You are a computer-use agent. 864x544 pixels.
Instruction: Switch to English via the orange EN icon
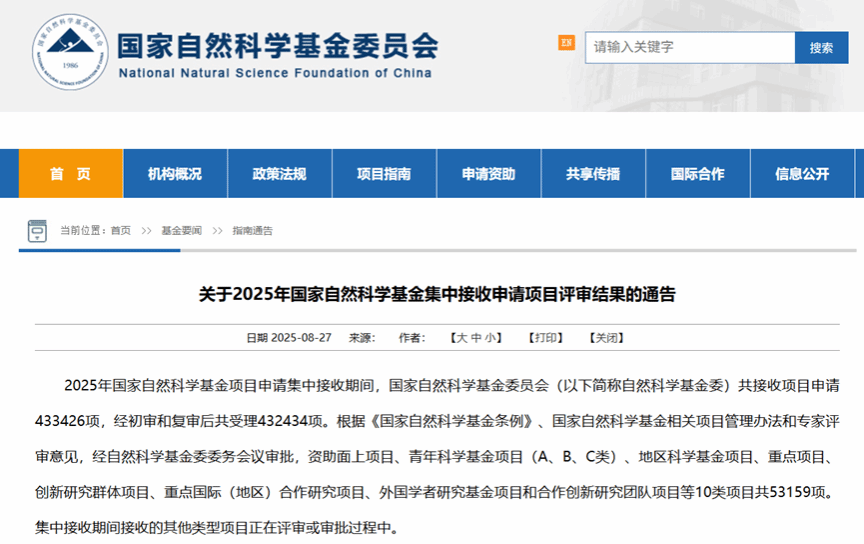point(566,43)
